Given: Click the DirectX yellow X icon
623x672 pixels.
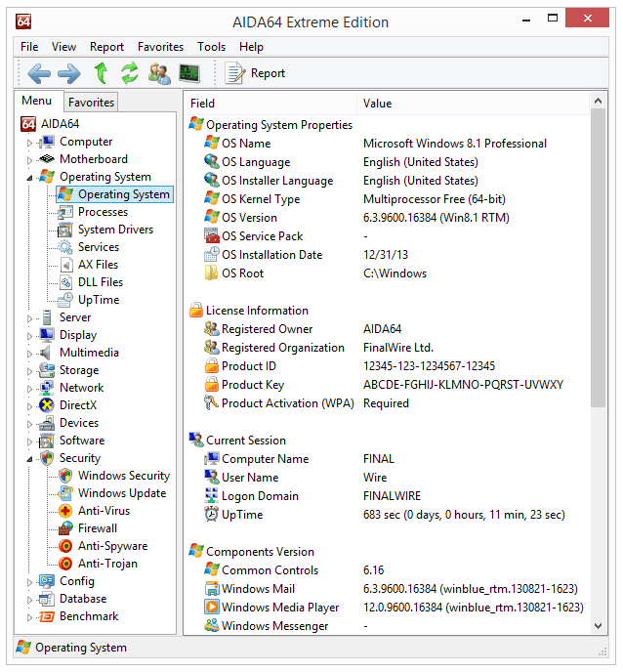Looking at the screenshot, I should (46, 405).
